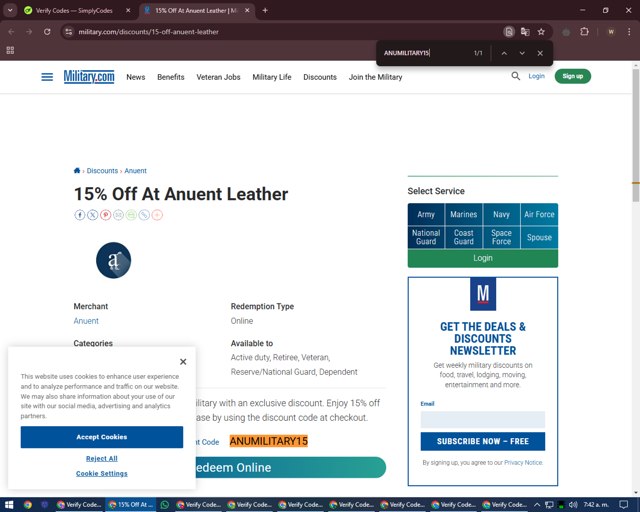Click the Discounts breadcrumb link

102,171
